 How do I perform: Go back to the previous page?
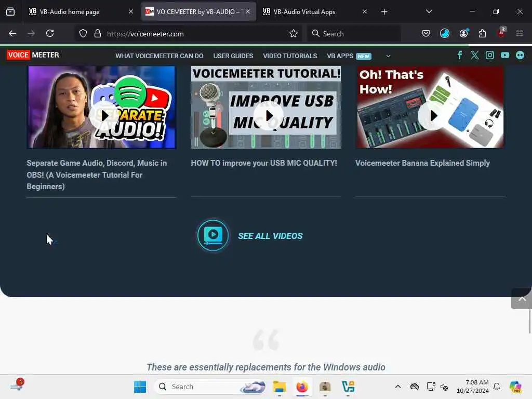[x=12, y=33]
